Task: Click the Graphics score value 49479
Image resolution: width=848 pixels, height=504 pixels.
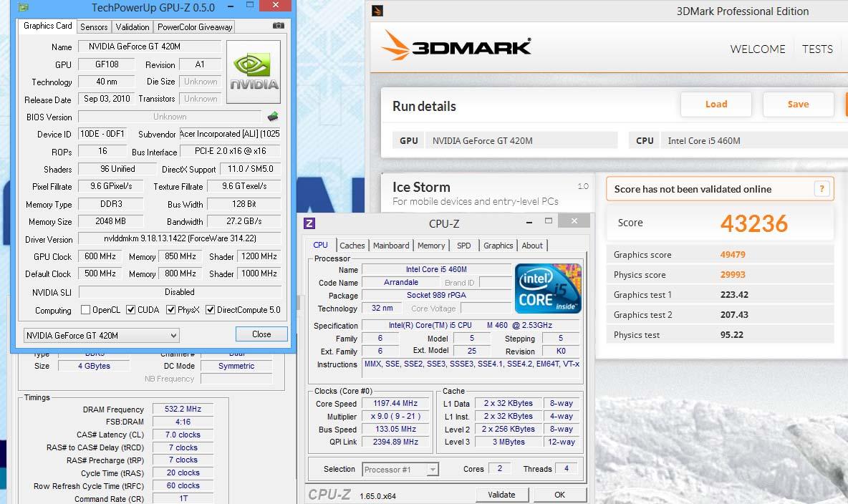Action: click(733, 255)
